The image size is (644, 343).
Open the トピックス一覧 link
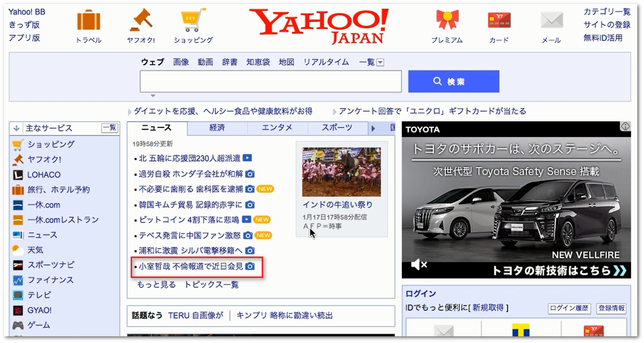coord(212,285)
